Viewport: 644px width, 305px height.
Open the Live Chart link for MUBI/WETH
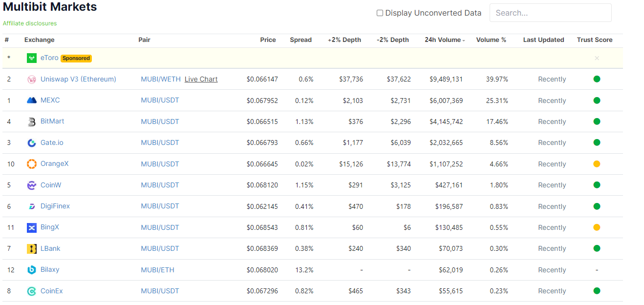(x=201, y=79)
